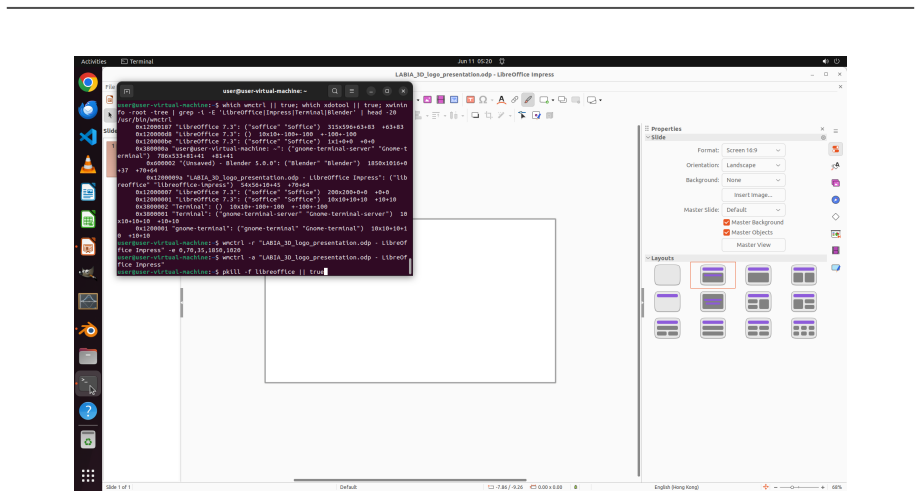Click Insert Image... button in Properties
The height and width of the screenshot is (497, 921).
(x=753, y=195)
